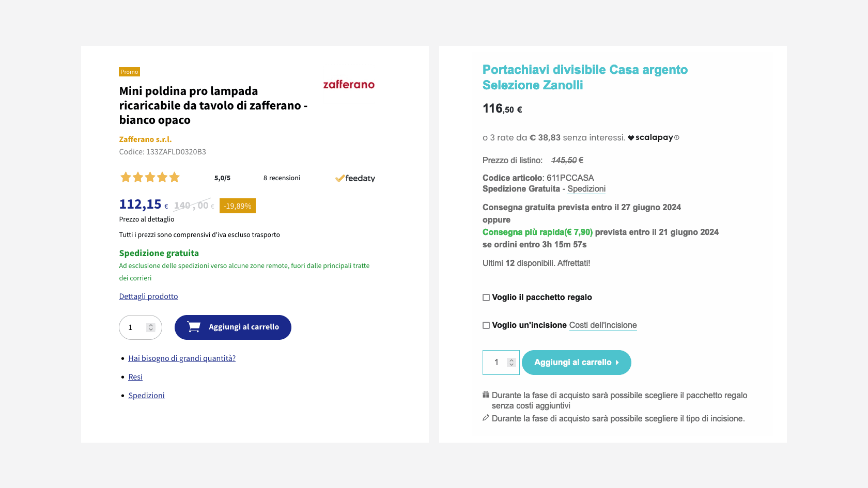868x488 pixels.
Task: Open Dettagli prodotto link
Action: 148,296
